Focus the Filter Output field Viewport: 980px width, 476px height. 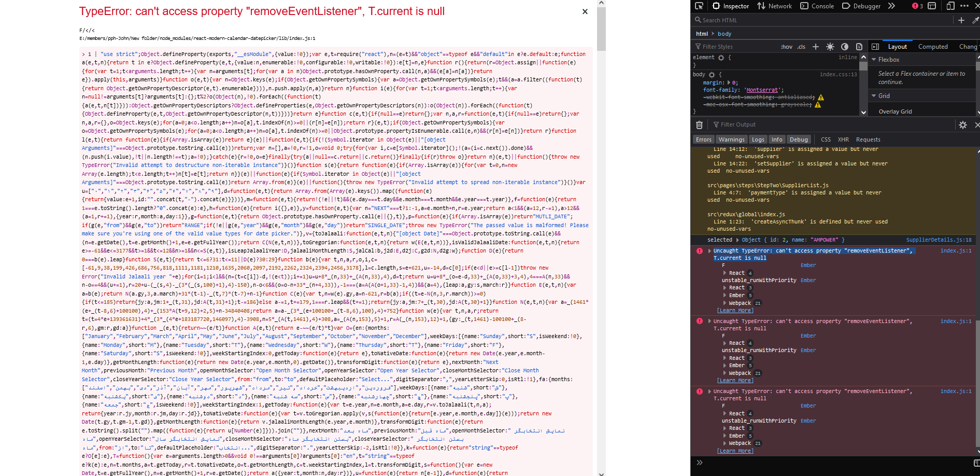pos(832,125)
